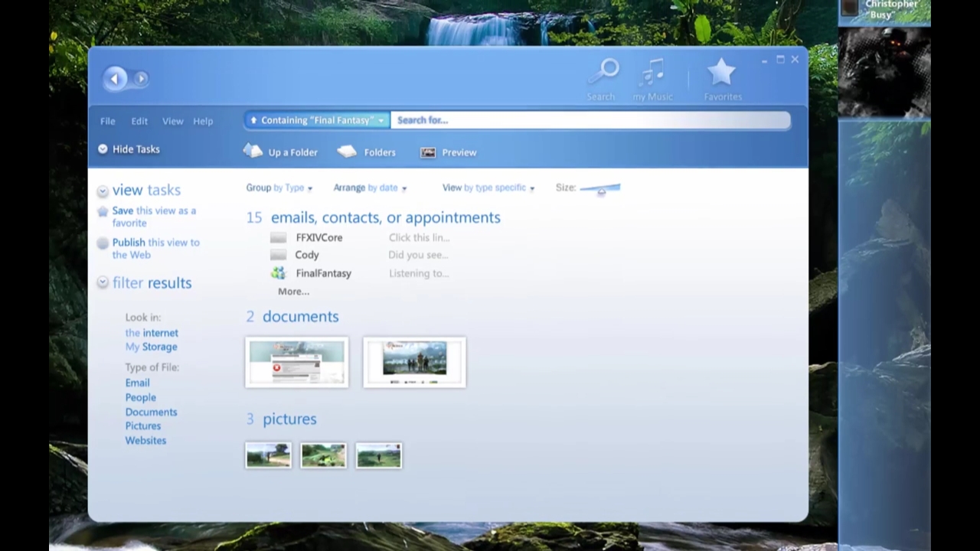
Task: Open the second document thumbnail
Action: 414,362
